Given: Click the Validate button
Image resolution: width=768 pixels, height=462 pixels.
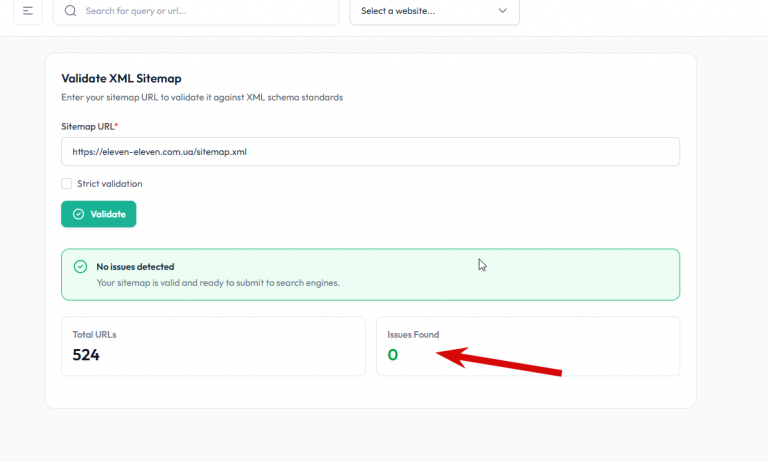Looking at the screenshot, I should [98, 214].
